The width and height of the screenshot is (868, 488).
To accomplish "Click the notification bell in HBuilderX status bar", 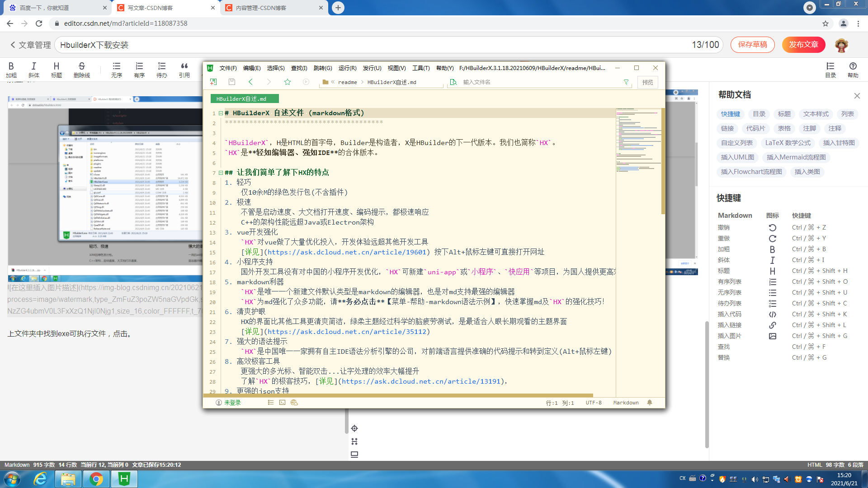I will 650,403.
